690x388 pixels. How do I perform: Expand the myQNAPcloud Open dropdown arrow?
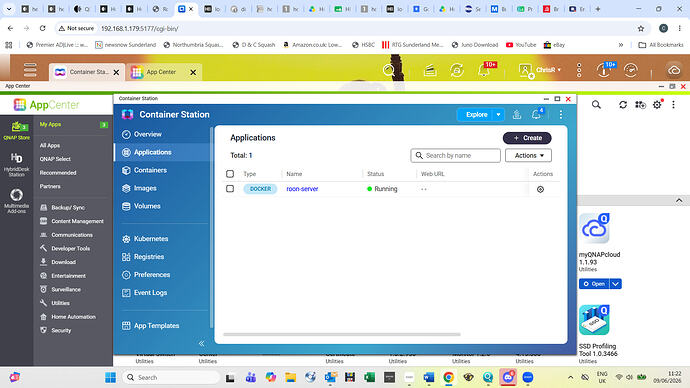(616, 284)
